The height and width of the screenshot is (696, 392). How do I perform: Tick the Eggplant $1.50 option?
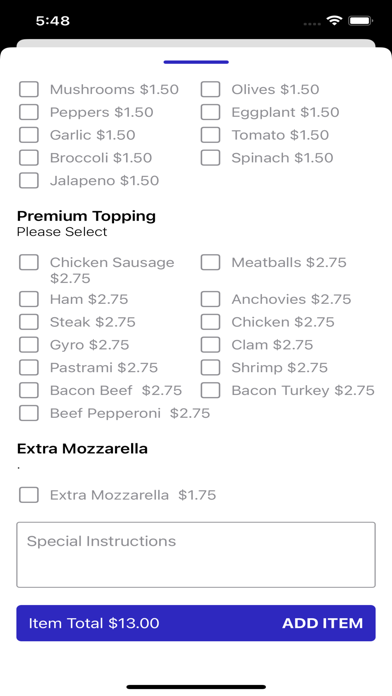click(210, 112)
